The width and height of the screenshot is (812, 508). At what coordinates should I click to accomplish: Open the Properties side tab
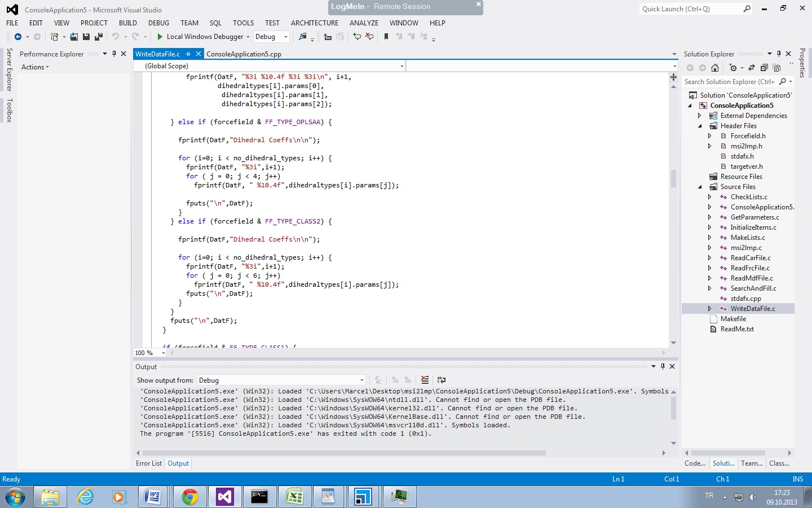click(802, 63)
